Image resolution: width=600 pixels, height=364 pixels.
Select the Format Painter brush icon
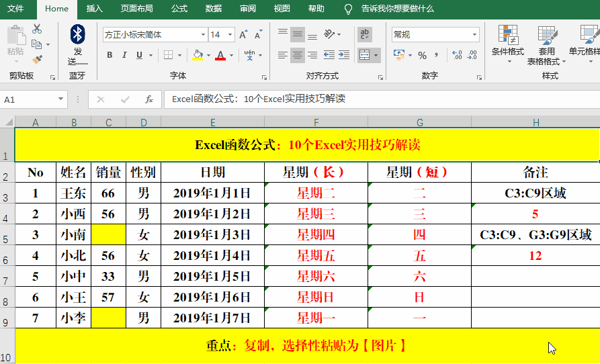click(x=37, y=59)
